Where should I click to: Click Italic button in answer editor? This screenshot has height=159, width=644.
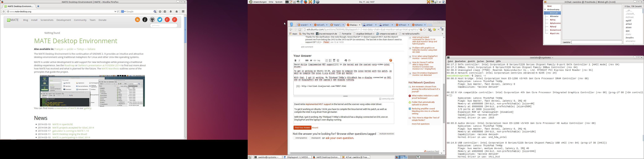coord(299,60)
